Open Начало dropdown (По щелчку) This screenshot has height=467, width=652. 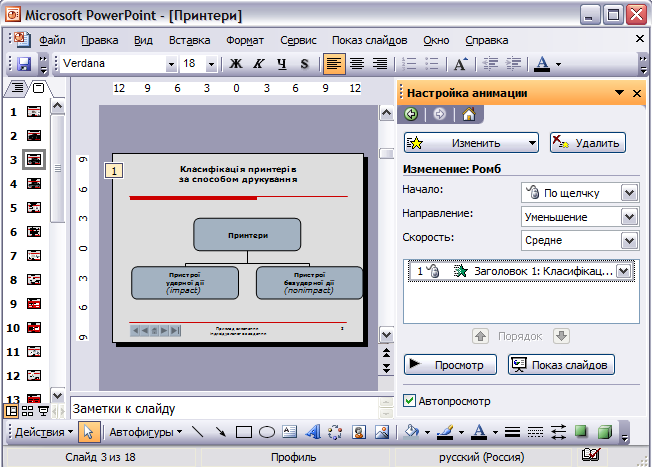pos(629,193)
